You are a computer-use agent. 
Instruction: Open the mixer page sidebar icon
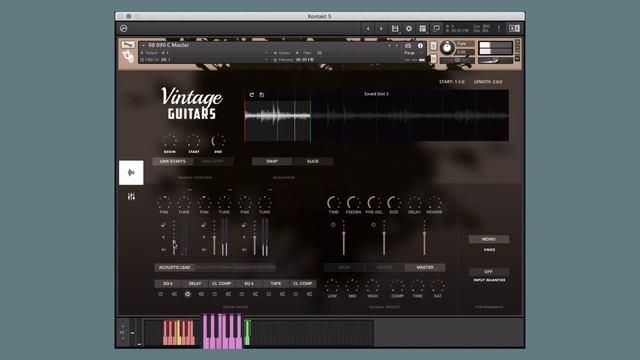(131, 197)
